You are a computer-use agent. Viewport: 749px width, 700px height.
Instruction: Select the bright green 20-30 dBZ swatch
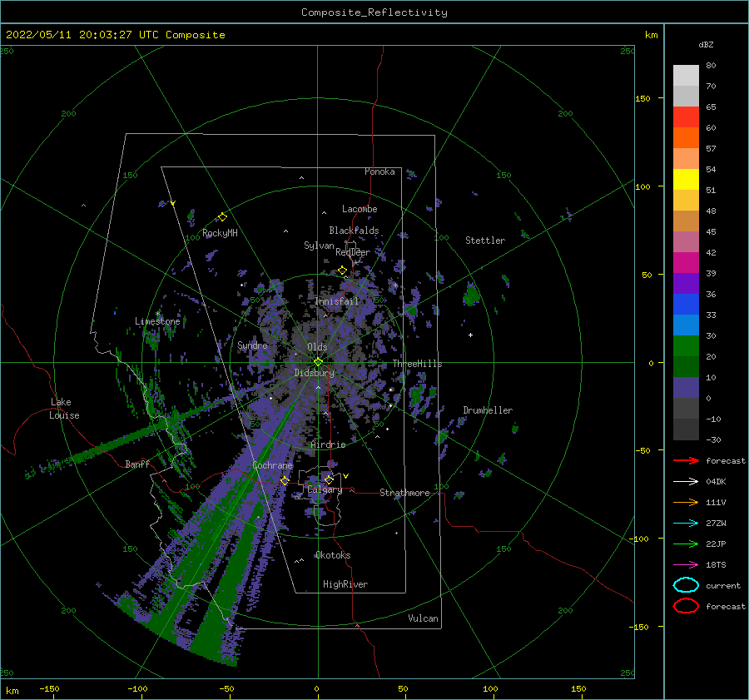click(x=686, y=346)
